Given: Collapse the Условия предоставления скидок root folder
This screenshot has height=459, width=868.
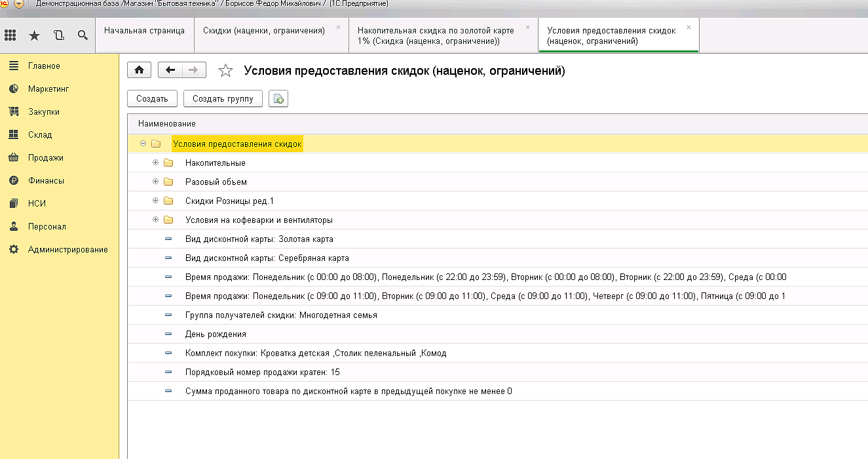Looking at the screenshot, I should pos(143,144).
